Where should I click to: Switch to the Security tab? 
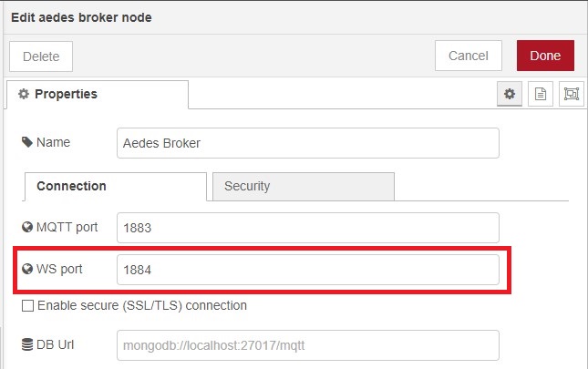pyautogui.click(x=304, y=186)
